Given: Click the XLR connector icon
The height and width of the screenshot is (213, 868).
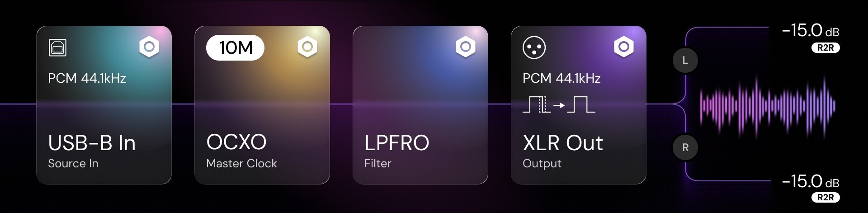Looking at the screenshot, I should (534, 47).
